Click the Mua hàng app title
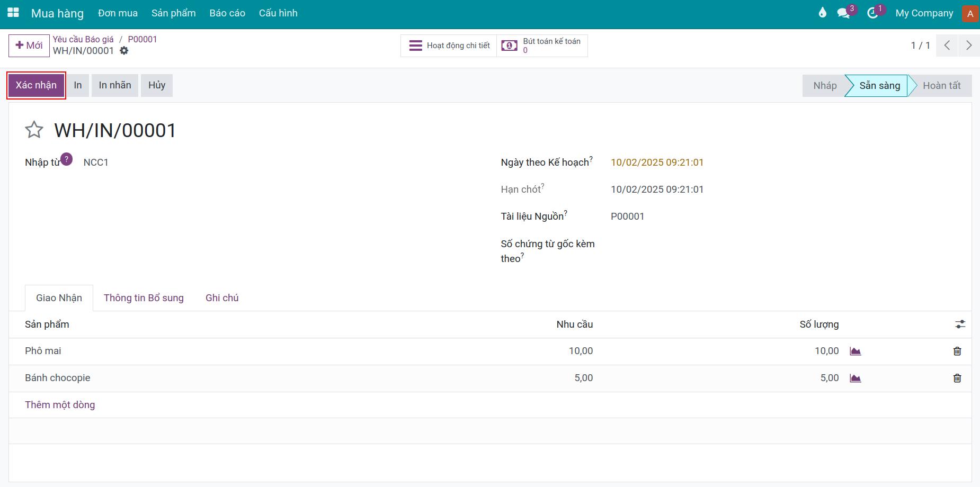This screenshot has height=487, width=980. point(57,13)
